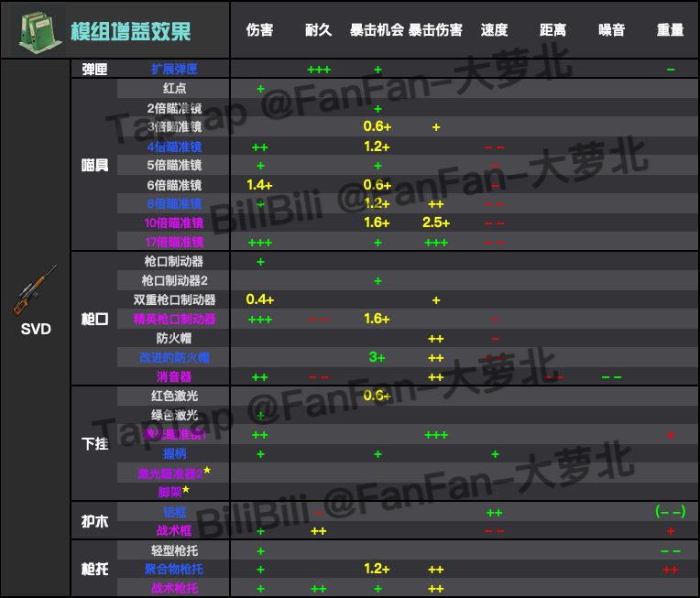Select the 6倍瞄准镜 row name
This screenshot has height=598, width=700.
coord(174,185)
